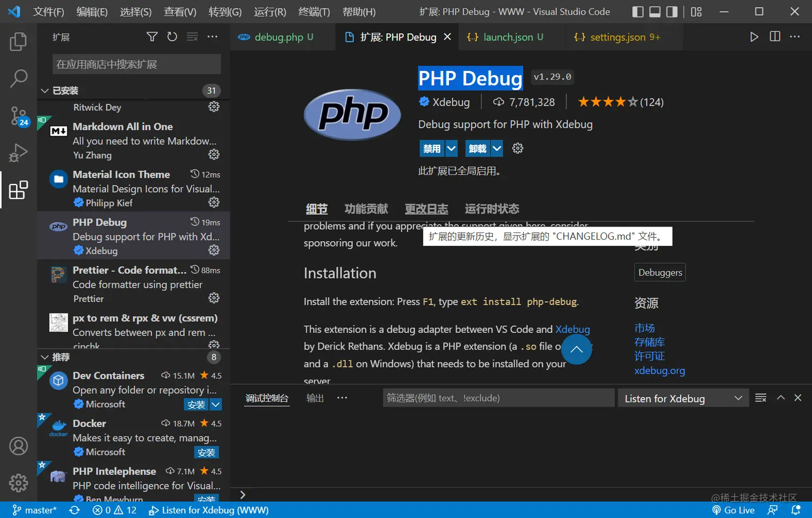Screen dimensions: 812x518
Task: Switch to the 输出 panel tab
Action: point(315,398)
